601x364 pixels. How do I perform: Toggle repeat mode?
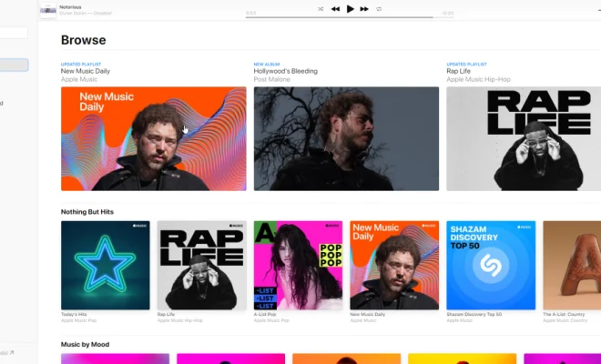379,9
